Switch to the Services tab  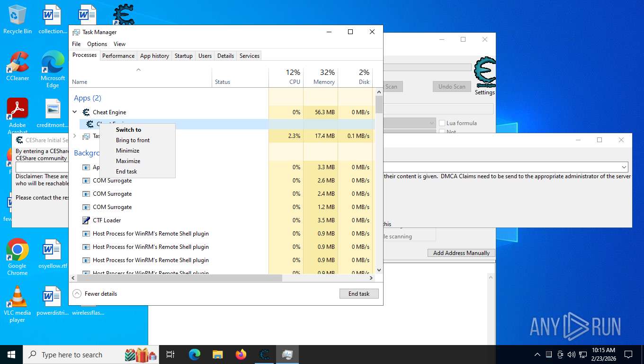pyautogui.click(x=250, y=56)
